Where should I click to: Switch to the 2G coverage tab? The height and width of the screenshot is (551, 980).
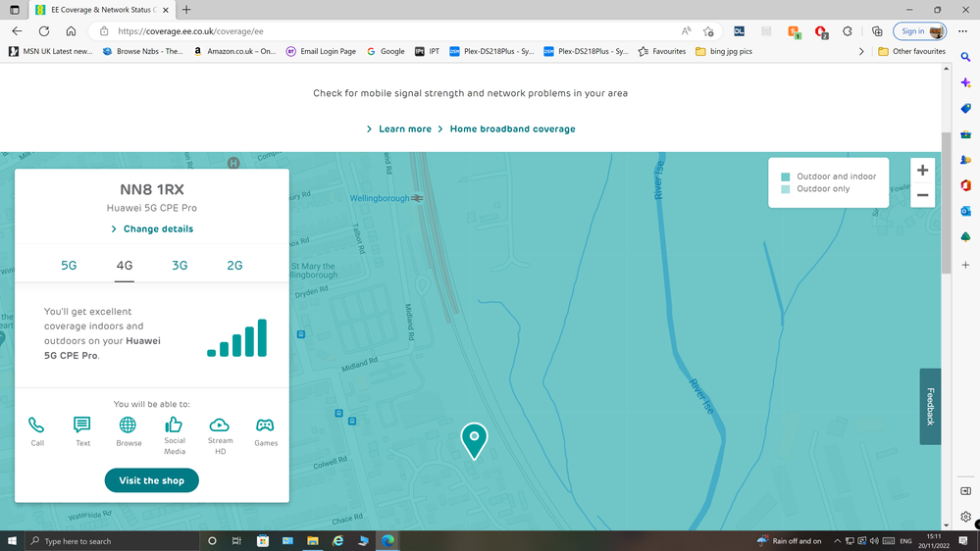pos(234,266)
